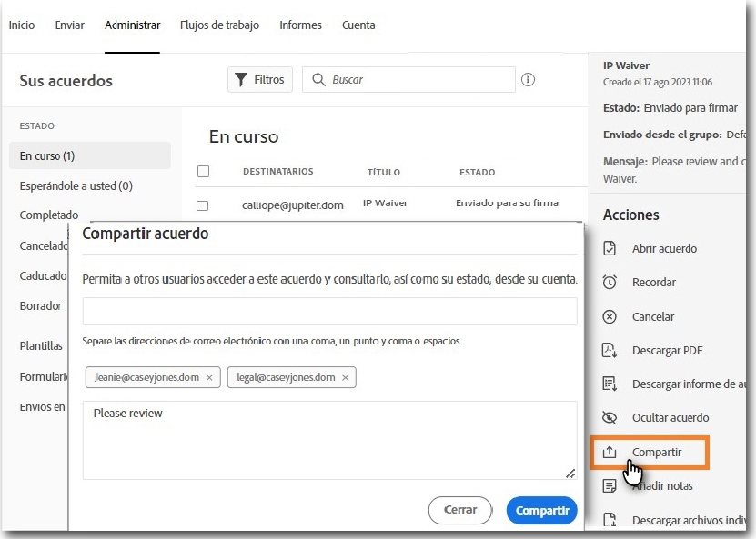Image resolution: width=756 pixels, height=539 pixels.
Task: Dismiss the dialog with Cerrar
Action: click(459, 510)
